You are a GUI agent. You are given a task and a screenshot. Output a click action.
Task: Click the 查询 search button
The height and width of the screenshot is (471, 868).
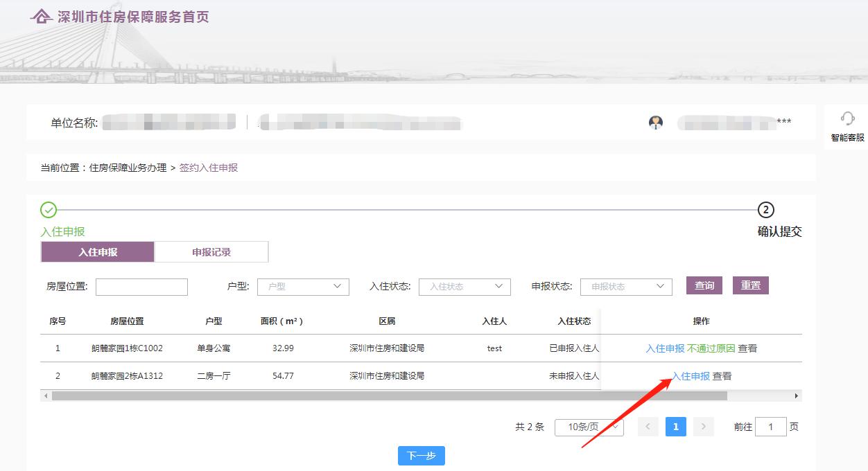(x=704, y=285)
